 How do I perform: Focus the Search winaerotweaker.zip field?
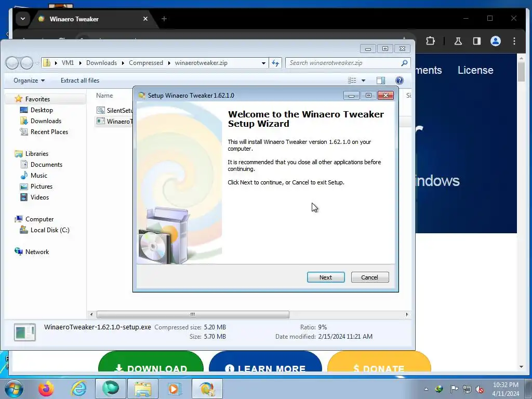343,63
